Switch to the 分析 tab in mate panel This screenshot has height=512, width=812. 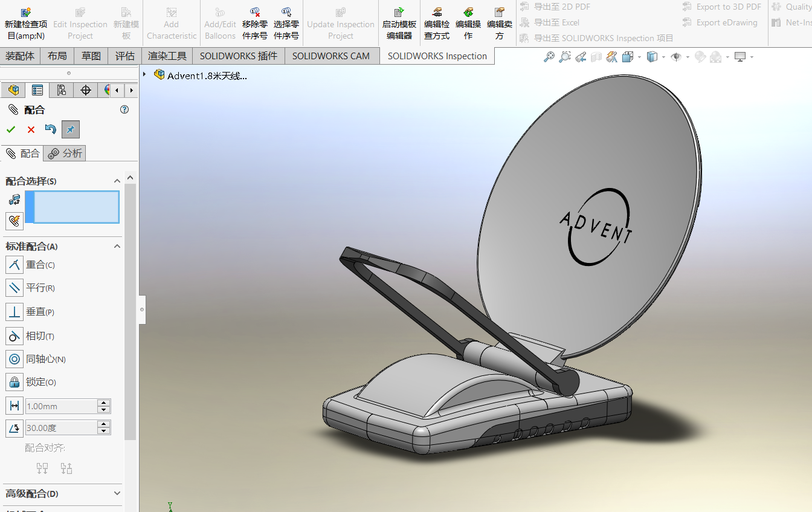pos(65,154)
